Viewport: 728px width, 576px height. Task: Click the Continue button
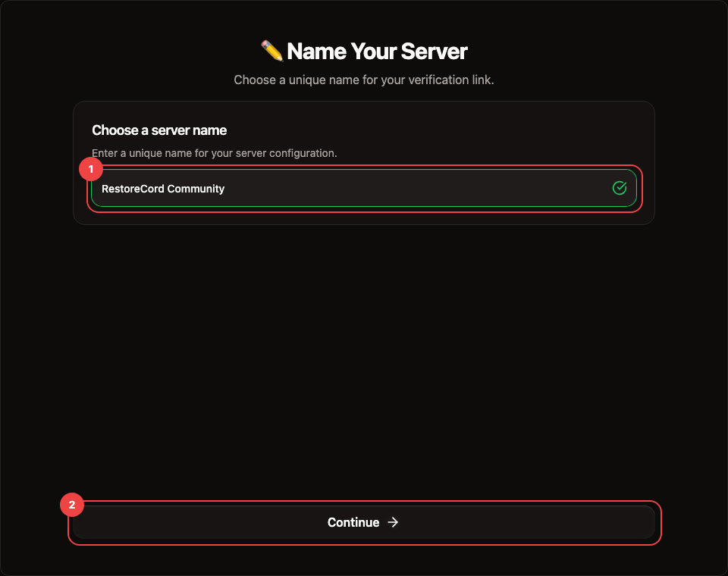click(363, 522)
